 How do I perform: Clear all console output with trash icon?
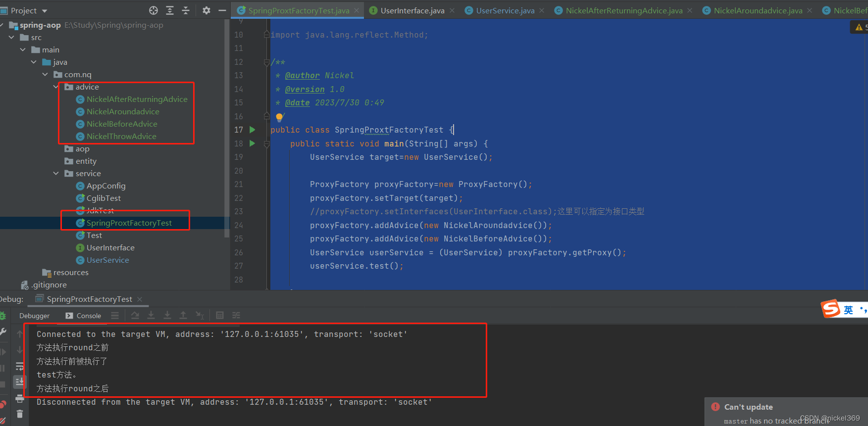pyautogui.click(x=20, y=414)
